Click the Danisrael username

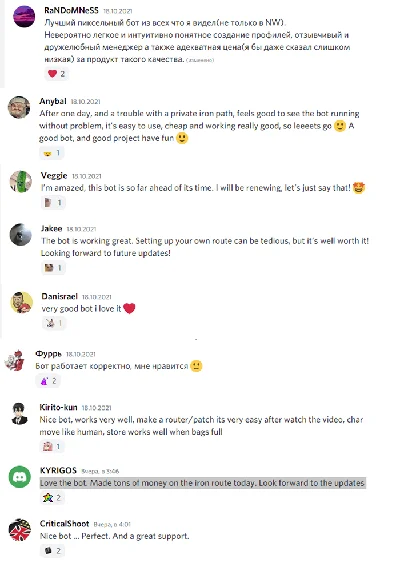pos(59,296)
